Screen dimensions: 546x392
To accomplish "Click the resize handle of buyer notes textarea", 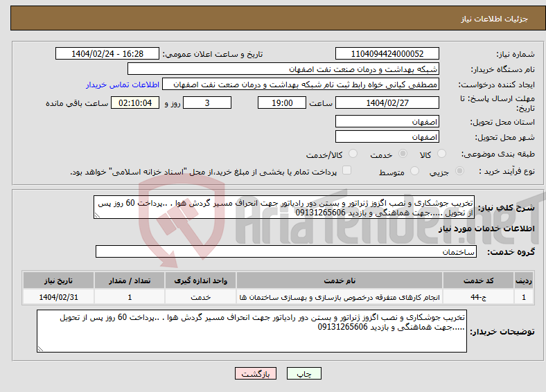I will [40, 349].
